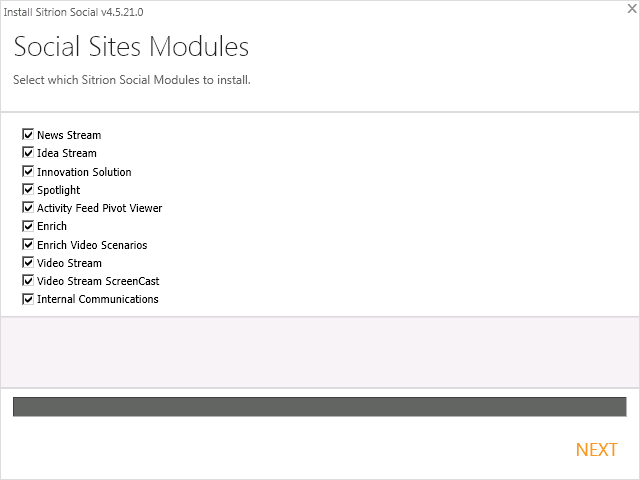Click the 'Innovation Solution' label text
640x480 pixels.
coord(84,172)
